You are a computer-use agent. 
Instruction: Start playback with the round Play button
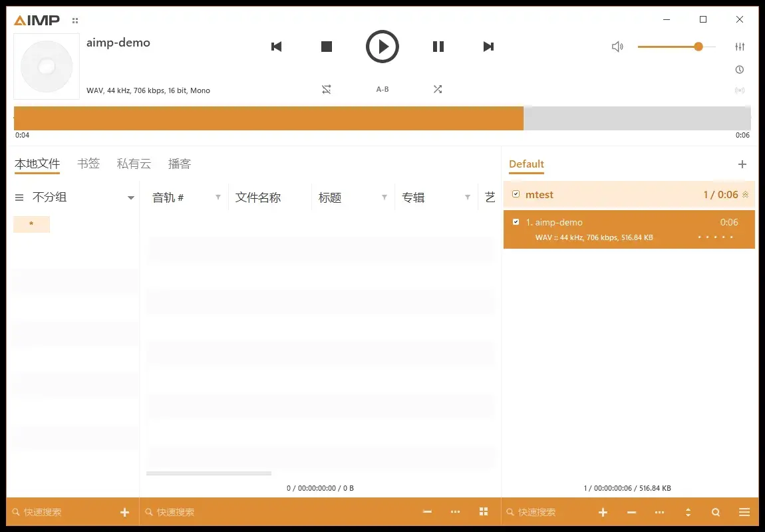(x=382, y=47)
